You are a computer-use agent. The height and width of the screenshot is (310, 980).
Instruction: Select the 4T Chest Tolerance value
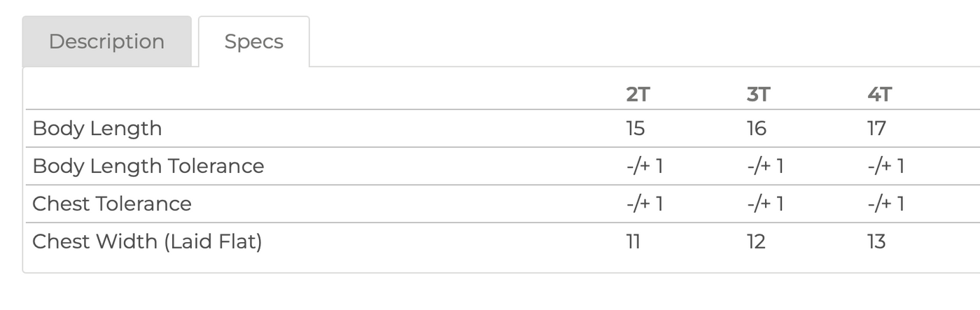point(885,204)
